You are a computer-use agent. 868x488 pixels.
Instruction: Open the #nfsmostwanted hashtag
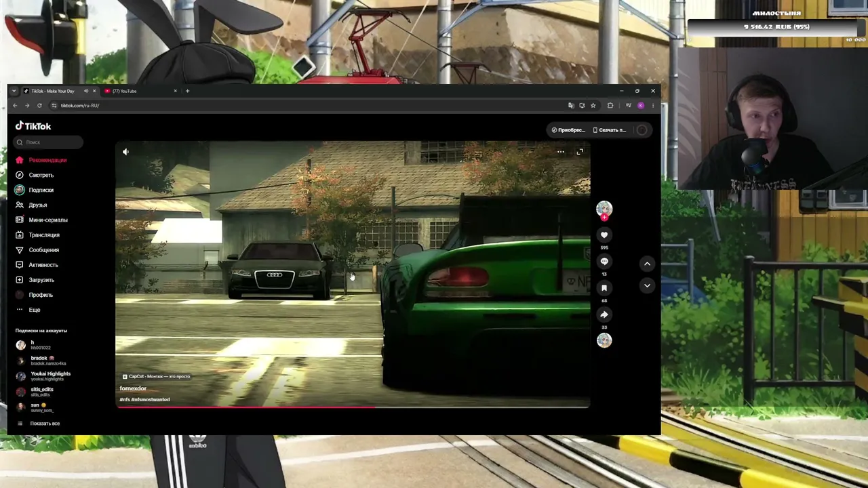point(150,399)
